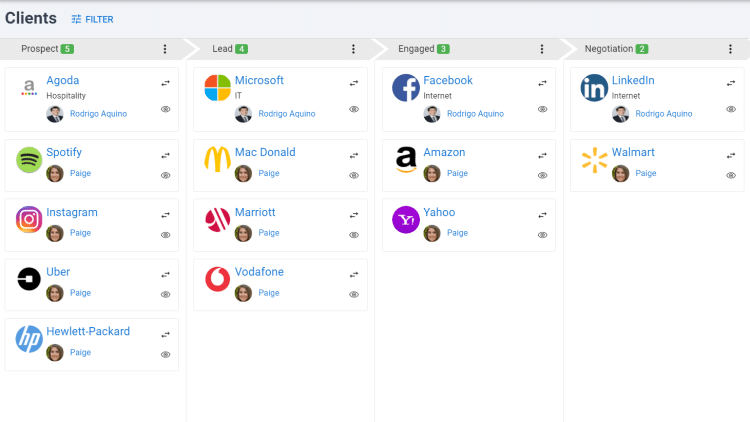Open the Negotiation column options menu
Screen dimensions: 750x422
tap(730, 49)
